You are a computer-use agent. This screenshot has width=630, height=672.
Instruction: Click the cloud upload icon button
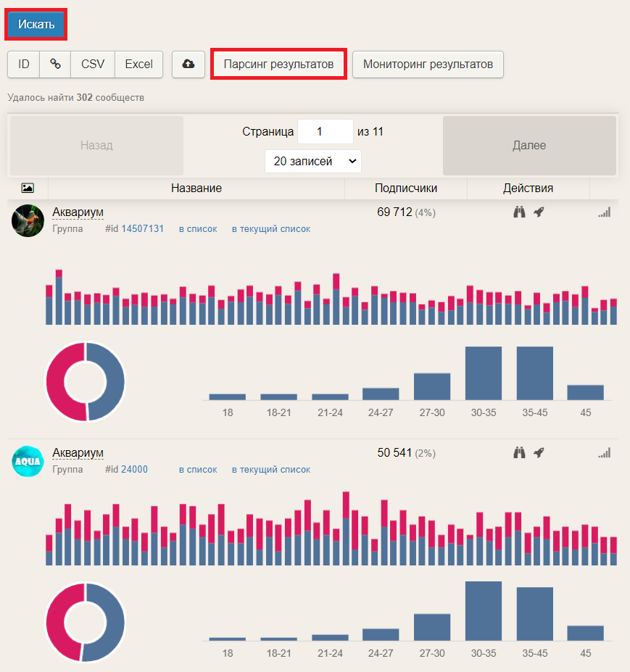tap(188, 64)
